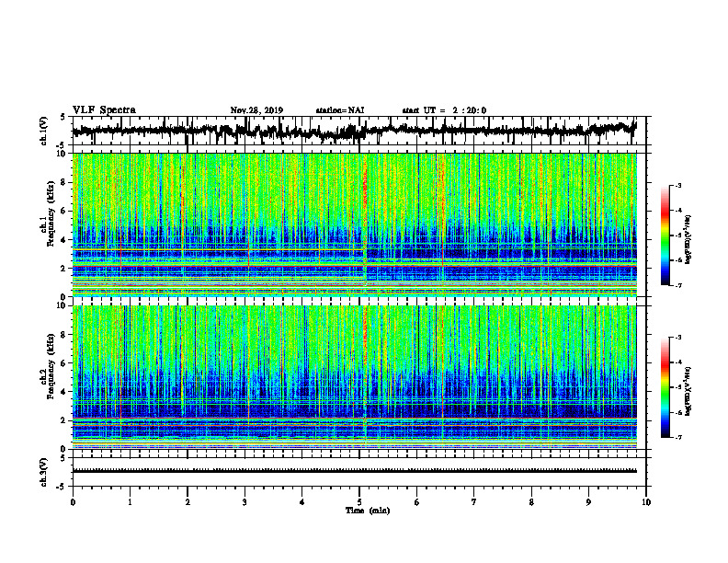
Task: Click the ch.3(V) waveform axis label
Action: point(44,473)
